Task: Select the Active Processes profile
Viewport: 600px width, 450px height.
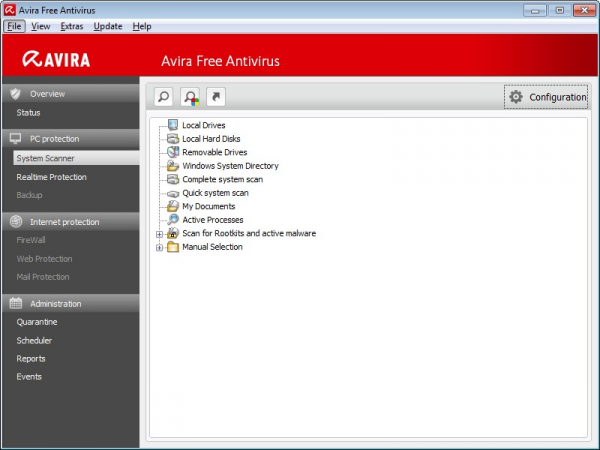Action: point(212,220)
